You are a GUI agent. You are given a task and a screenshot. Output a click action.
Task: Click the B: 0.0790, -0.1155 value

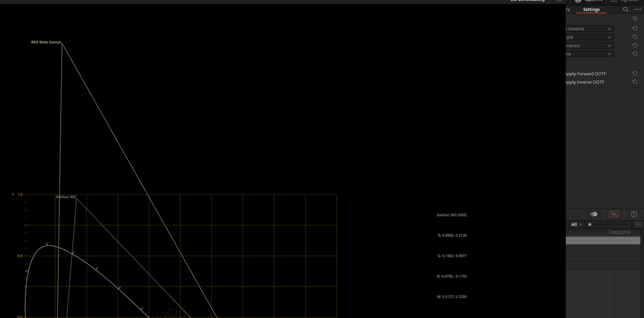point(452,276)
